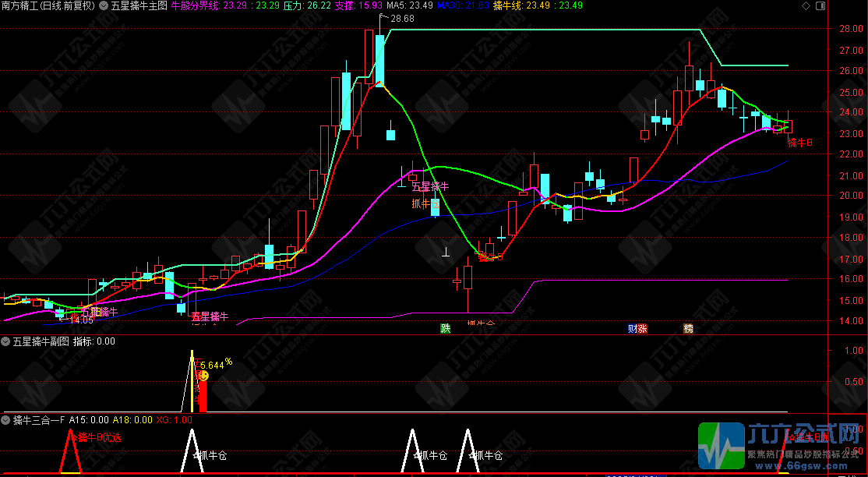Select the 南方精工 stock title

[22, 5]
